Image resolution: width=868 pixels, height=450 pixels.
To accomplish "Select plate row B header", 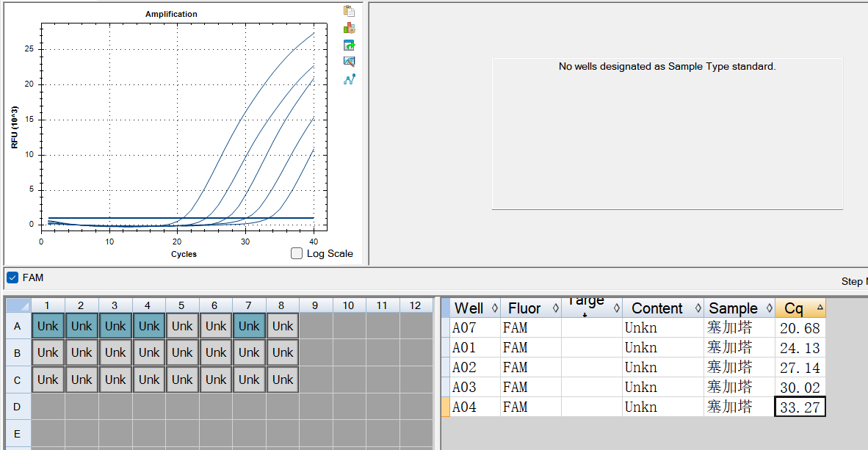I will coord(18,353).
